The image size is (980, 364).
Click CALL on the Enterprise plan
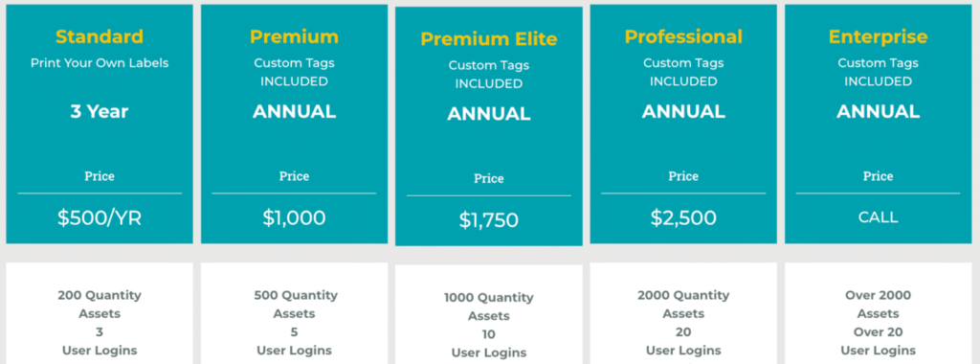(879, 217)
